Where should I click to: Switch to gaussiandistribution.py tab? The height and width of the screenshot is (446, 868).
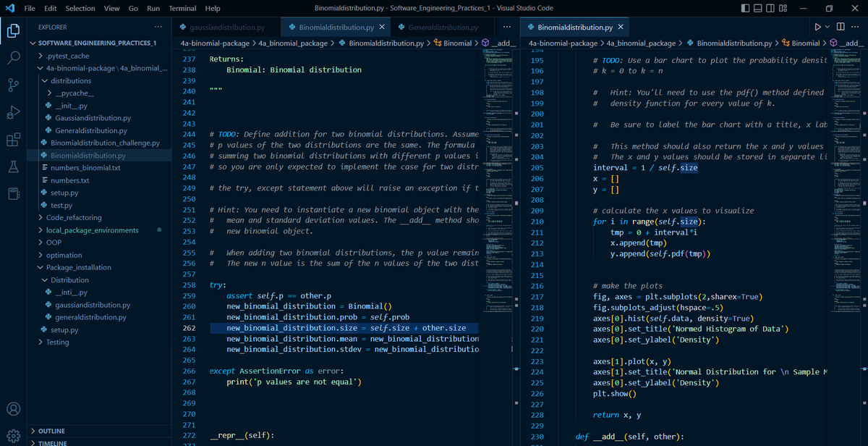(226, 28)
